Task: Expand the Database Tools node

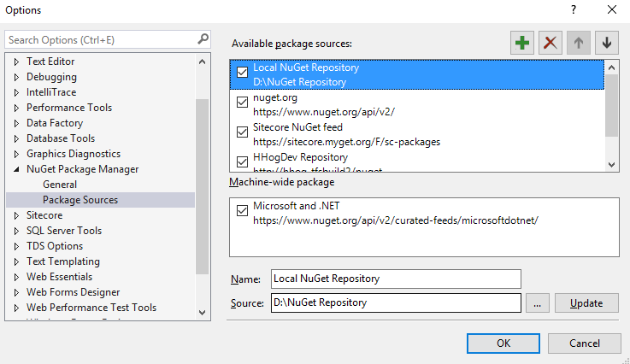Action: pyautogui.click(x=16, y=138)
